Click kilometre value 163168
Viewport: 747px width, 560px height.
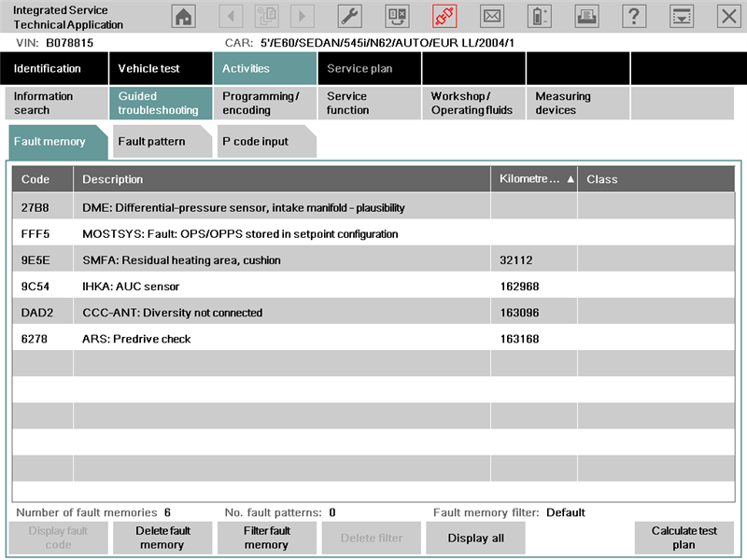tap(519, 339)
